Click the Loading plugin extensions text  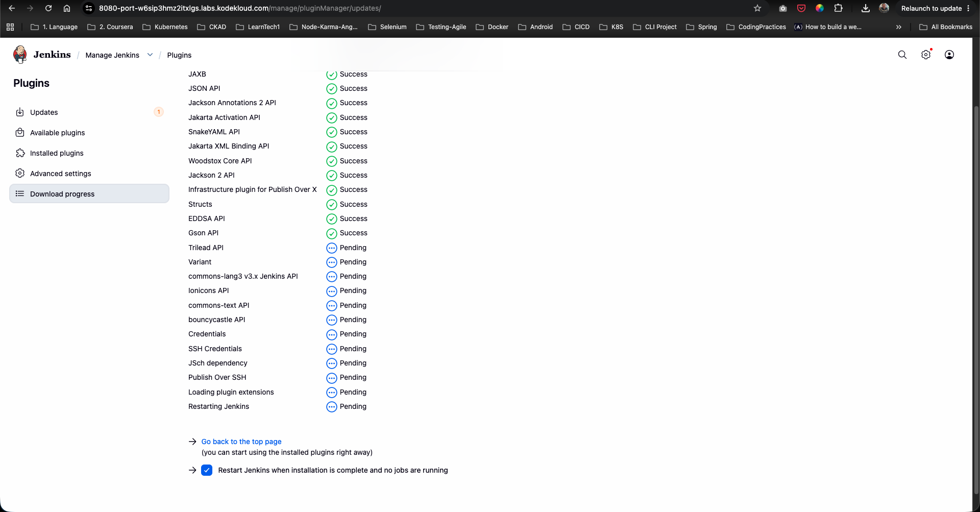coord(231,392)
